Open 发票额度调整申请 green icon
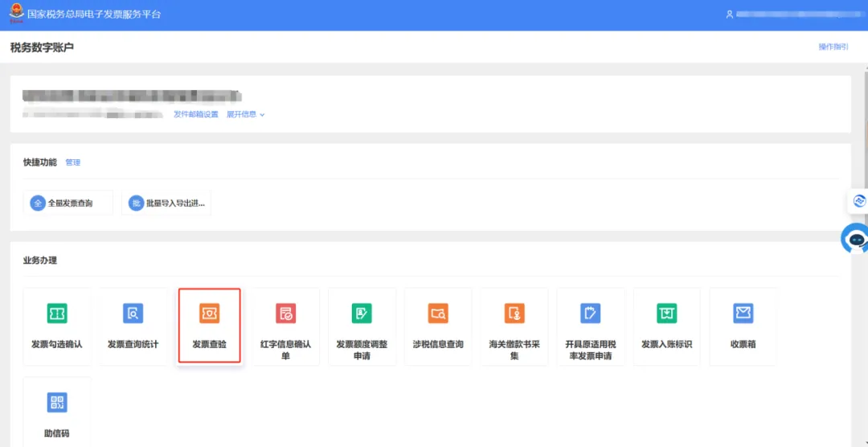The width and height of the screenshot is (868, 447). click(x=362, y=314)
